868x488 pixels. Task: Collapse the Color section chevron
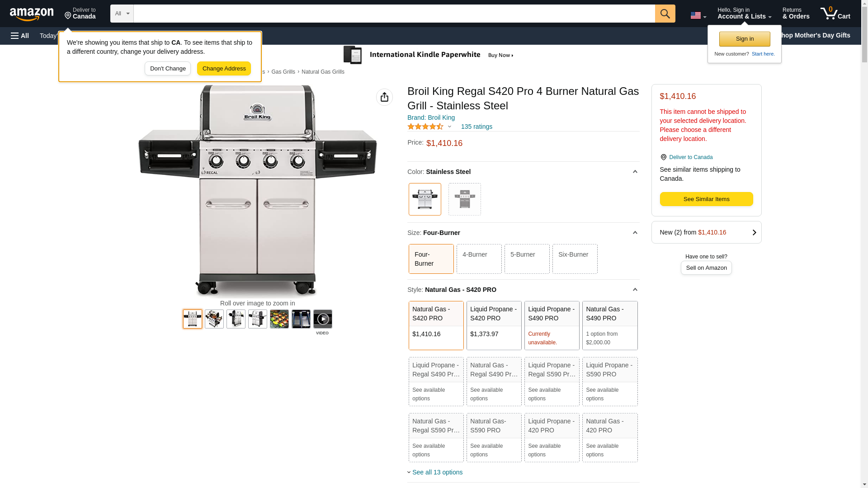pos(635,172)
